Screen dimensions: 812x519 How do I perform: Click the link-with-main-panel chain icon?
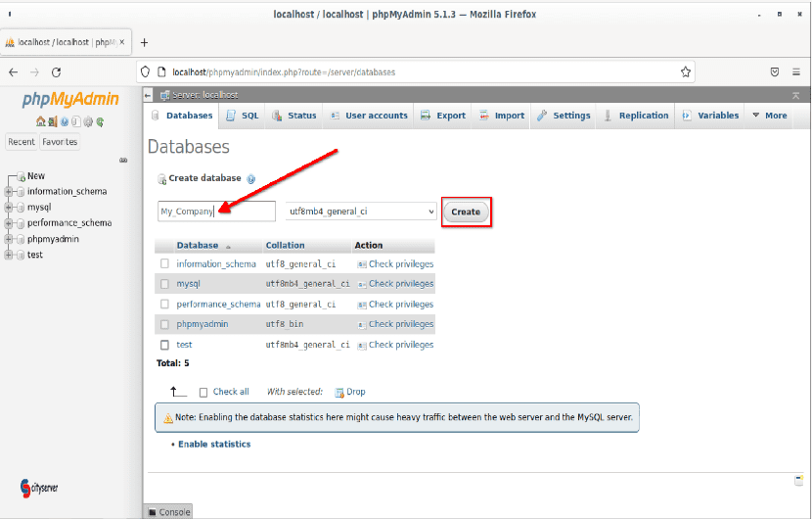[x=123, y=161]
